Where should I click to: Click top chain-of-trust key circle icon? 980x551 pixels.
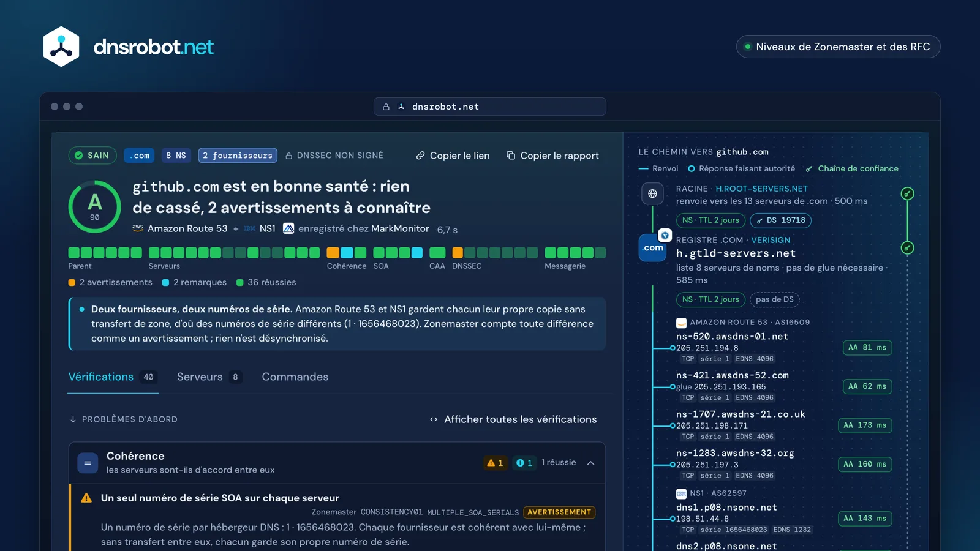[908, 193]
